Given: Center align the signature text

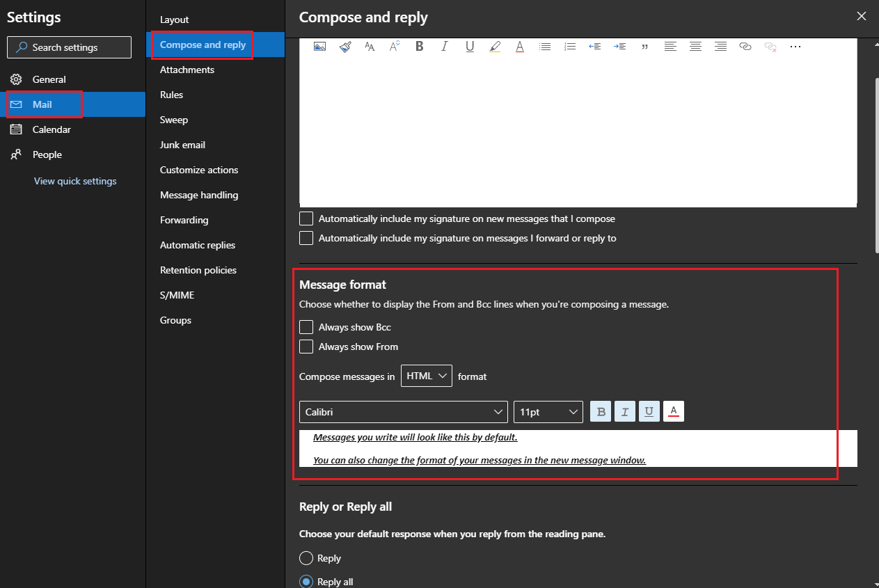Looking at the screenshot, I should 695,46.
